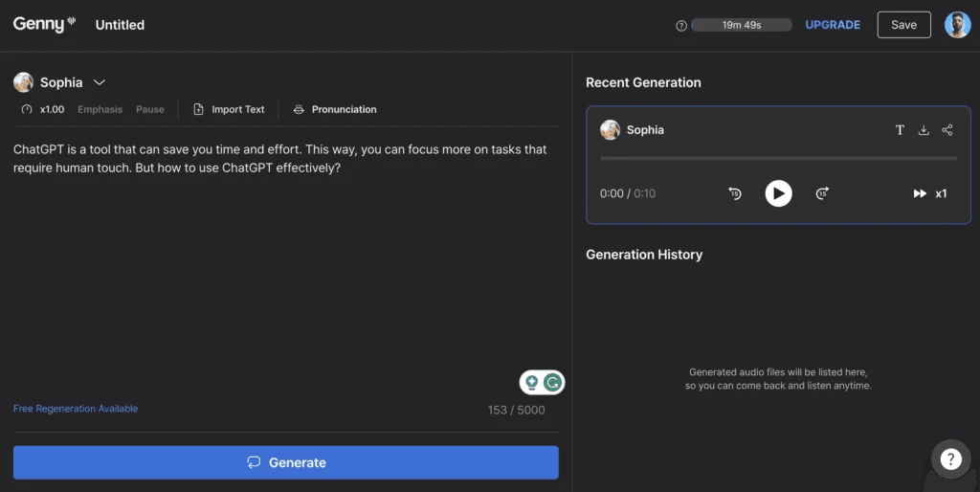The height and width of the screenshot is (492, 980).
Task: Insert a Pause via toolbar
Action: (x=150, y=109)
